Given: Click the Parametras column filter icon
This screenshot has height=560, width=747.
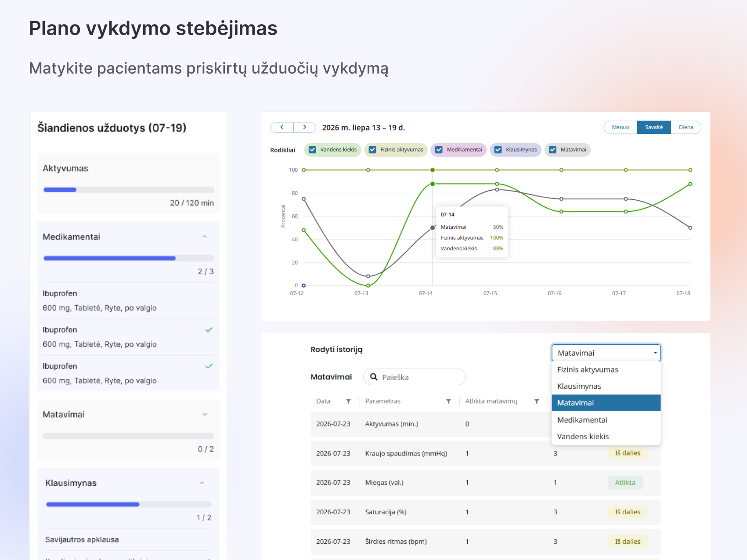Looking at the screenshot, I should (x=448, y=401).
